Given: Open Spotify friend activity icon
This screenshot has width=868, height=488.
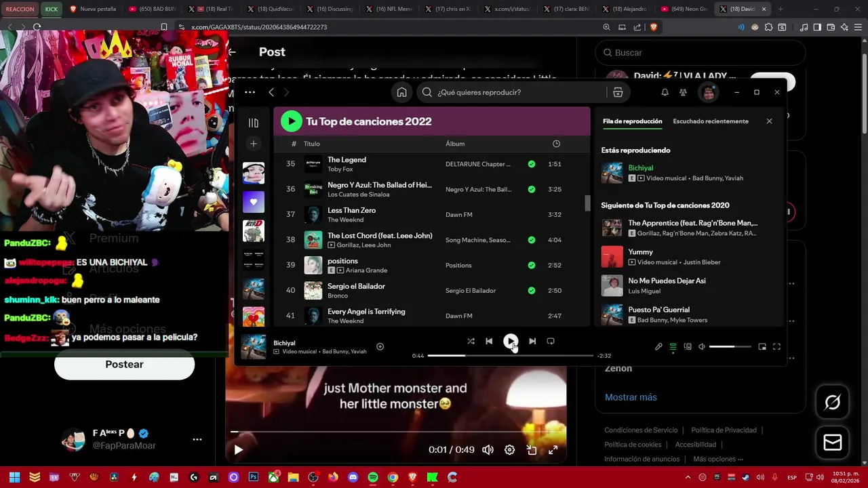Looking at the screenshot, I should pyautogui.click(x=683, y=92).
